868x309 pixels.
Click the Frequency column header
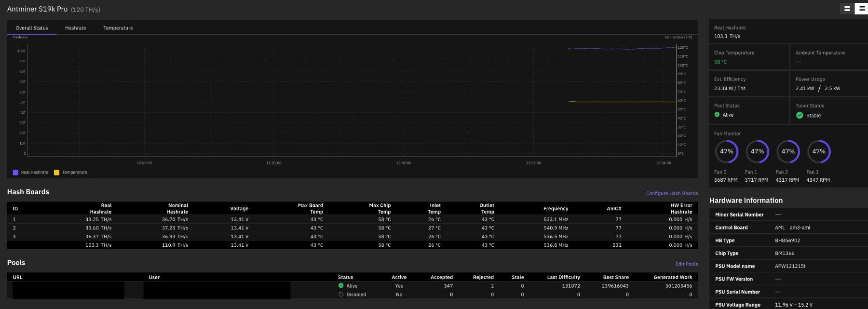coord(556,209)
